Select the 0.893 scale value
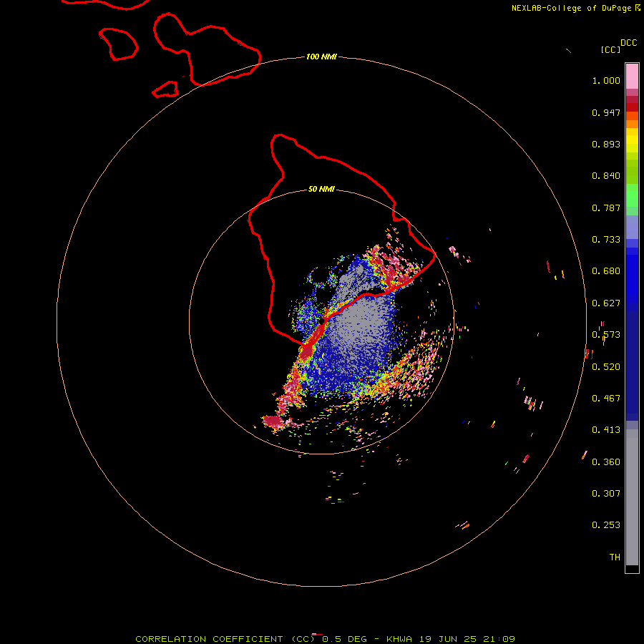 point(606,144)
